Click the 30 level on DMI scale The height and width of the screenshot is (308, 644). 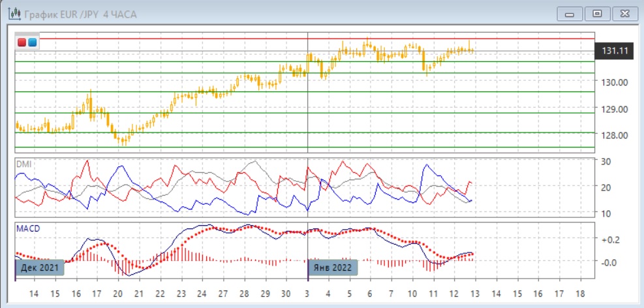click(606, 161)
